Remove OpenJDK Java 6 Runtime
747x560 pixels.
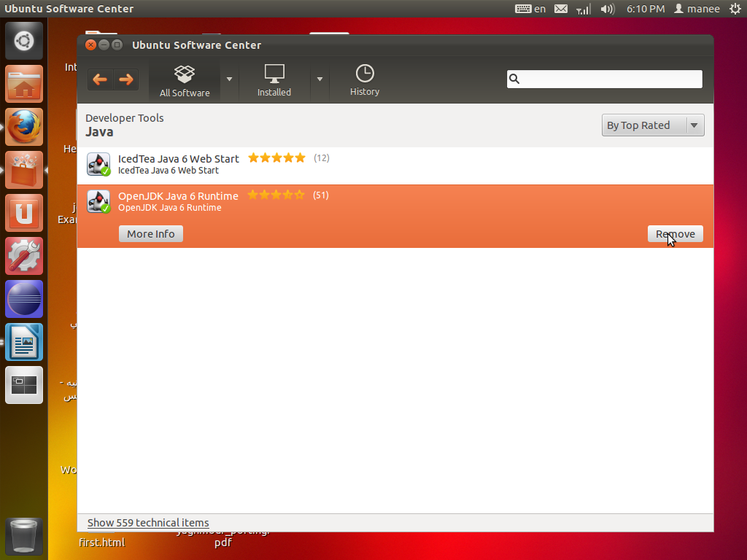[x=675, y=234]
